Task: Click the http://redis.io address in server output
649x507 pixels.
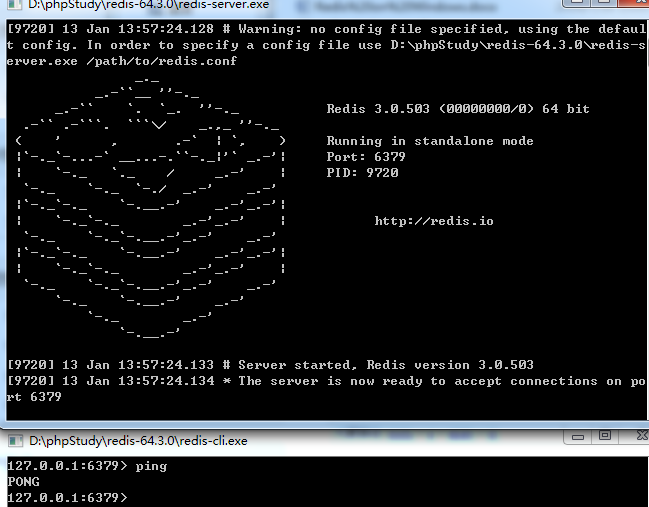Action: tap(434, 221)
